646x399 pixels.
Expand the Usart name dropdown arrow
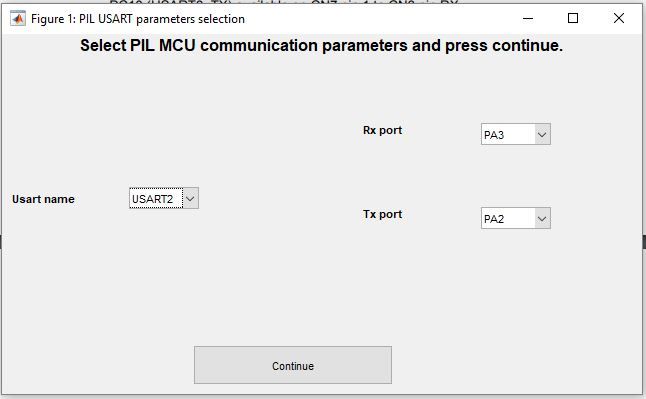tap(190, 198)
